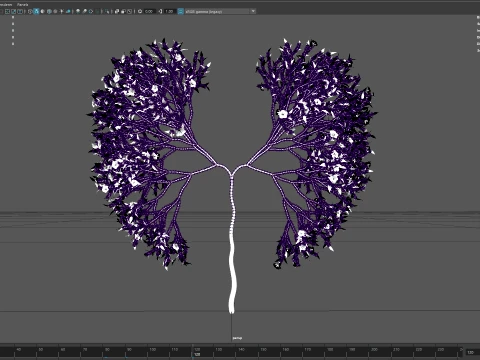The height and width of the screenshot is (360, 480).
Task: Click the exposure reset icon
Action: coord(140,11)
